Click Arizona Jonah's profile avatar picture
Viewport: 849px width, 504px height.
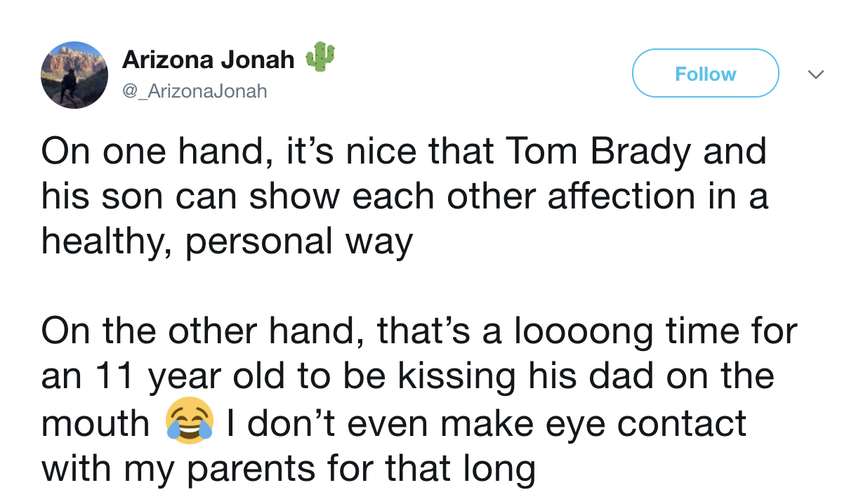tap(74, 74)
